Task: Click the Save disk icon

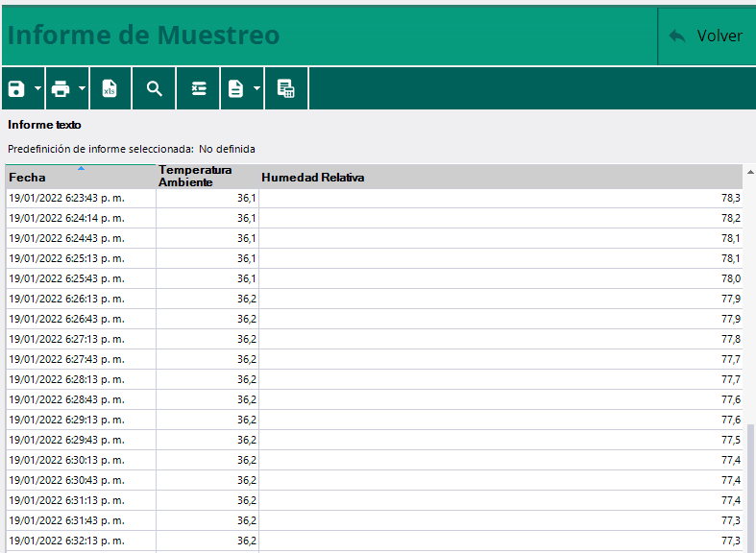Action: coord(16,89)
